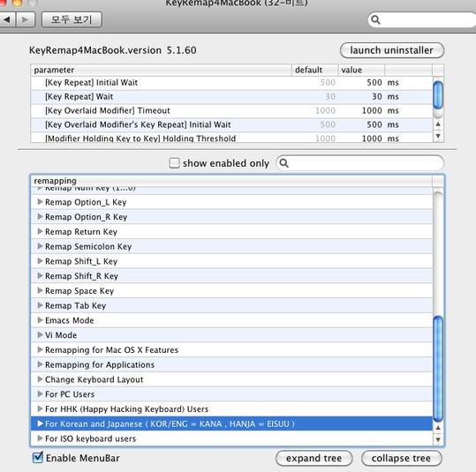Click parameter table scroll up arrow
Image resolution: width=476 pixels, height=472 pixels.
click(438, 124)
